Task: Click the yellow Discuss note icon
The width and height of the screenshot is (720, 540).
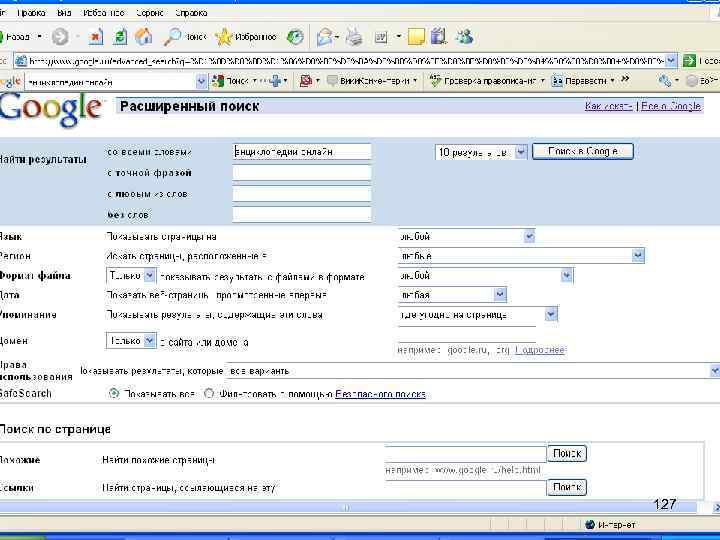Action: [x=416, y=37]
